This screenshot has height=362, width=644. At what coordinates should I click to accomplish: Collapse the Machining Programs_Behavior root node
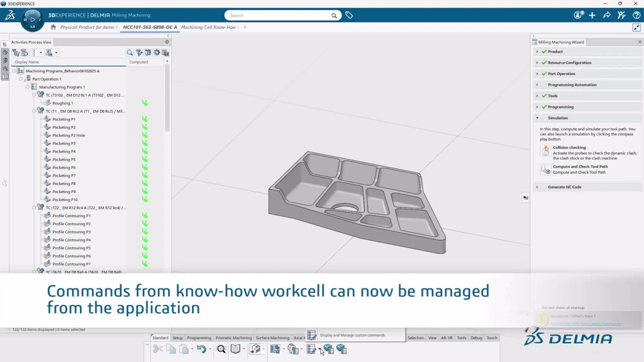[x=14, y=71]
